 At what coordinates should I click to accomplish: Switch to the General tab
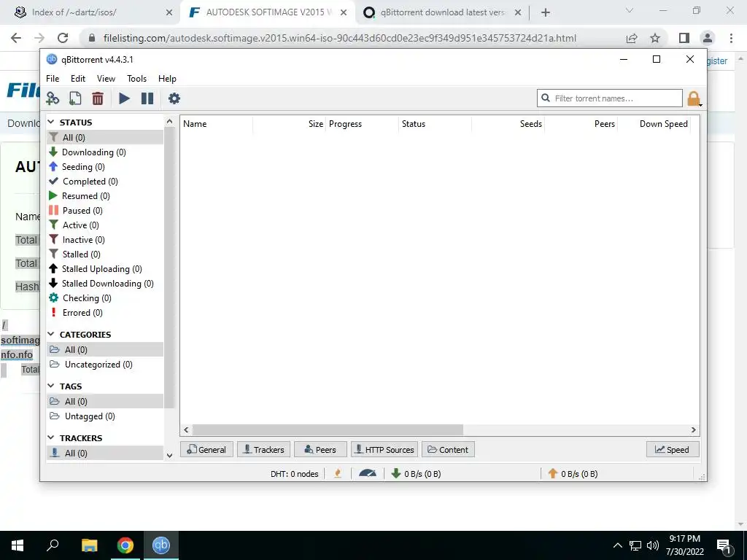click(206, 449)
